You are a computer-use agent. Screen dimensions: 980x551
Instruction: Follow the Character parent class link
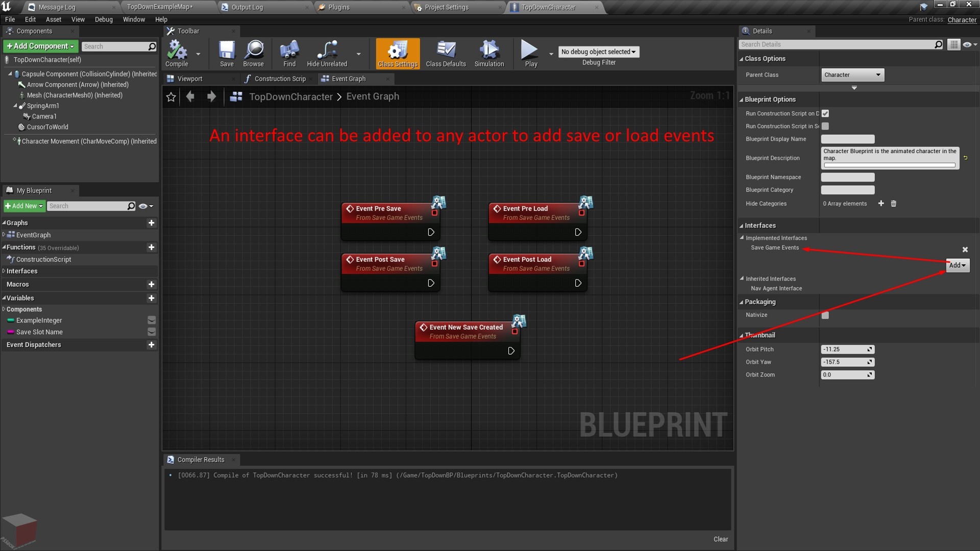(962, 20)
